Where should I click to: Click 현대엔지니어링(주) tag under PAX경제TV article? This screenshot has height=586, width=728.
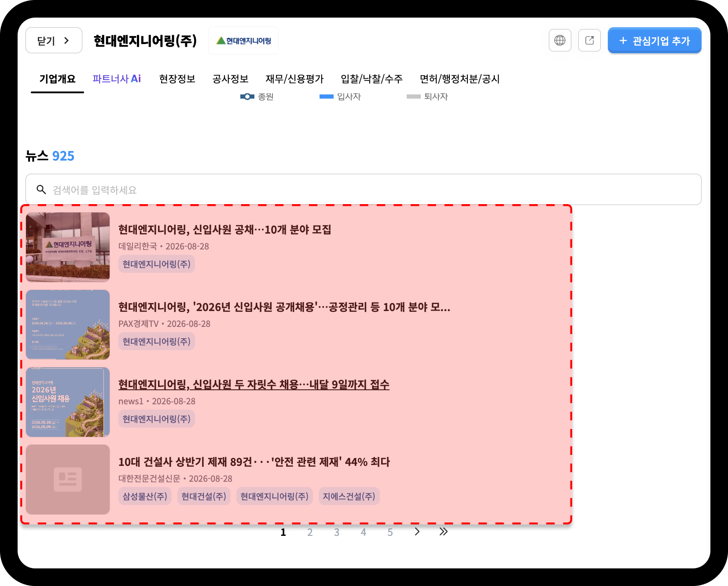[x=157, y=341]
